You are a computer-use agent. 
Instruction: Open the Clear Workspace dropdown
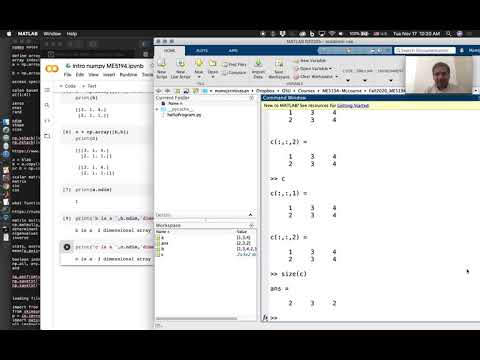(316, 76)
